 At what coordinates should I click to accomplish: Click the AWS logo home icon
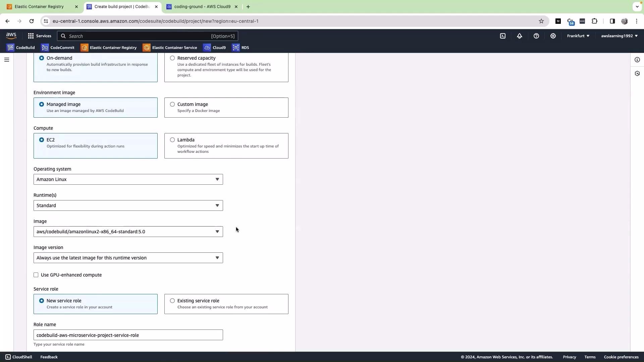click(x=11, y=36)
